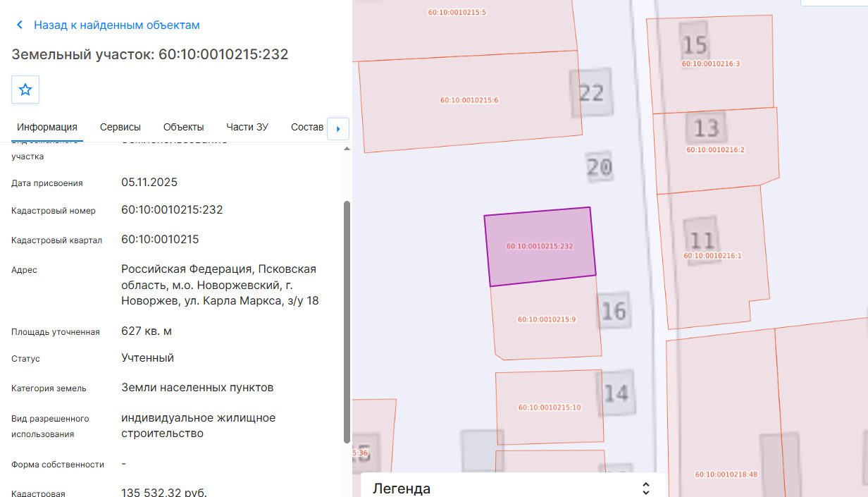Click the info panel vertical scrollbar thumb
868x497 pixels.
click(x=346, y=321)
